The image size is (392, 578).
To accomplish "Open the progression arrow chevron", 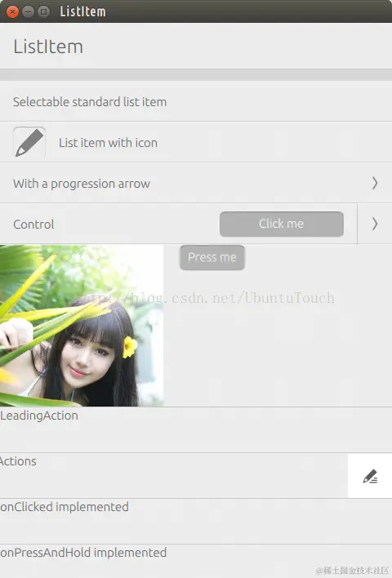I will click(375, 183).
